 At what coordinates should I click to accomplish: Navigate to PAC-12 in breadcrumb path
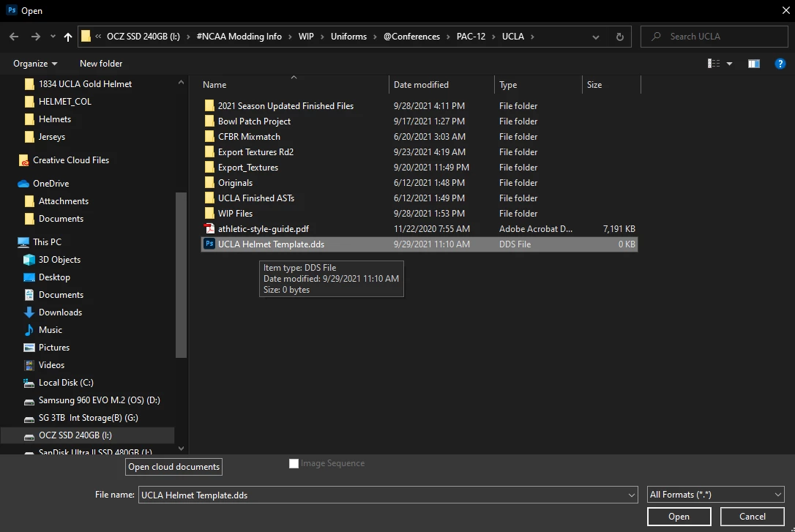click(x=471, y=37)
